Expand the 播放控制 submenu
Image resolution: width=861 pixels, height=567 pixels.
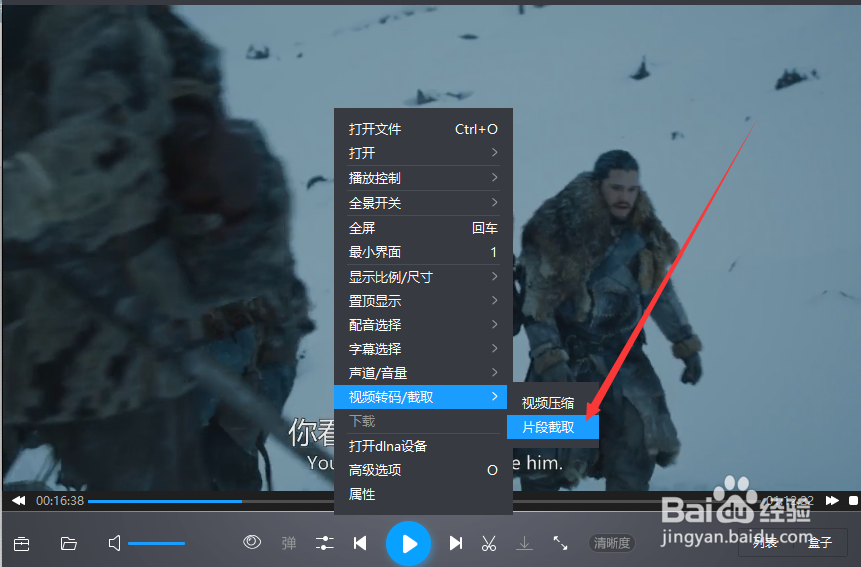pos(423,178)
